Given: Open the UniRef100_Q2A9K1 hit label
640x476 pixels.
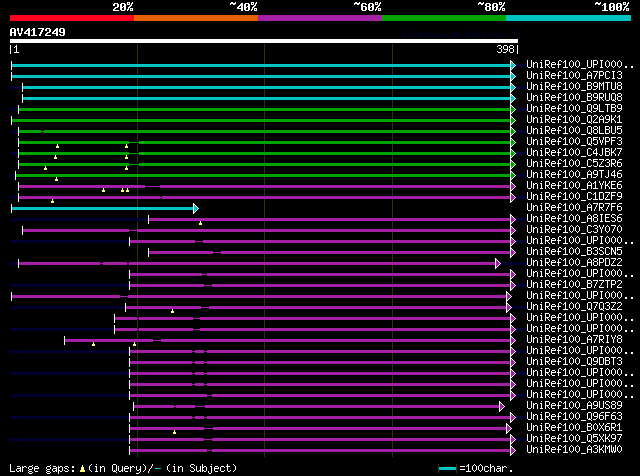Looking at the screenshot, I should pyautogui.click(x=574, y=120).
